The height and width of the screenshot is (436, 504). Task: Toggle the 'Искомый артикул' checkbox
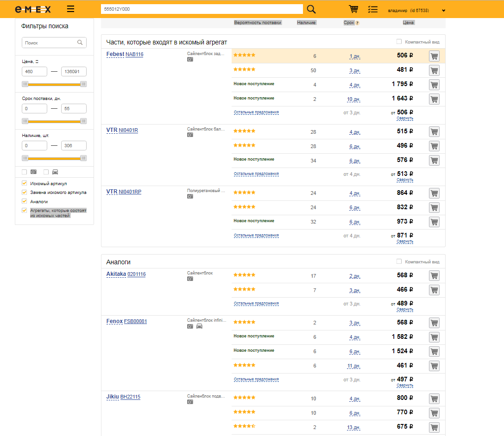point(25,184)
